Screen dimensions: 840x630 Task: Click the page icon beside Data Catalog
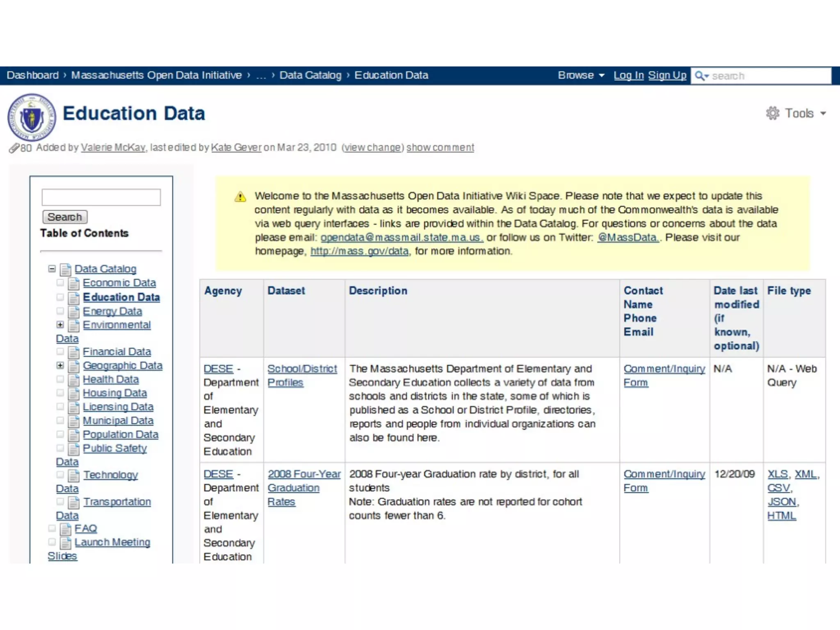[x=65, y=269]
